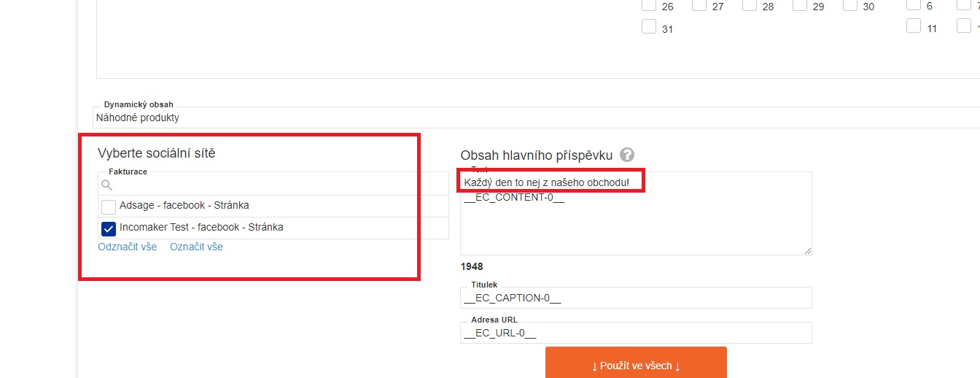Focus the Titulek input field

click(x=636, y=298)
